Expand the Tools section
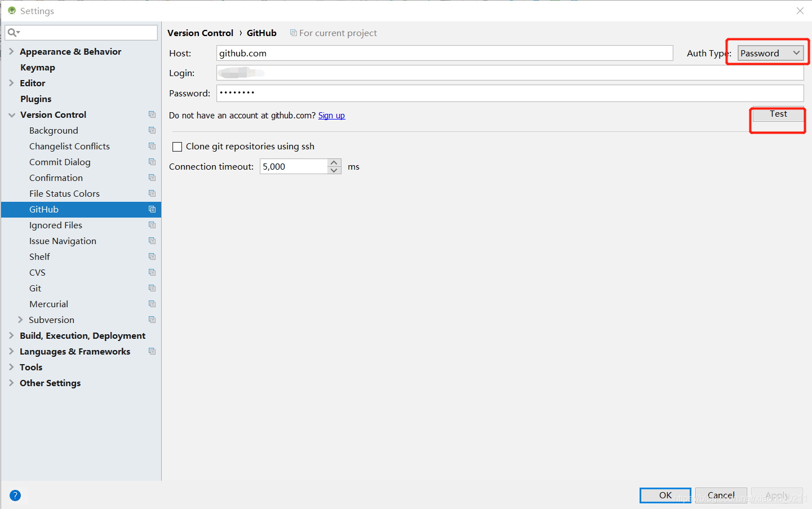Viewport: 812px width, 509px height. 11,367
